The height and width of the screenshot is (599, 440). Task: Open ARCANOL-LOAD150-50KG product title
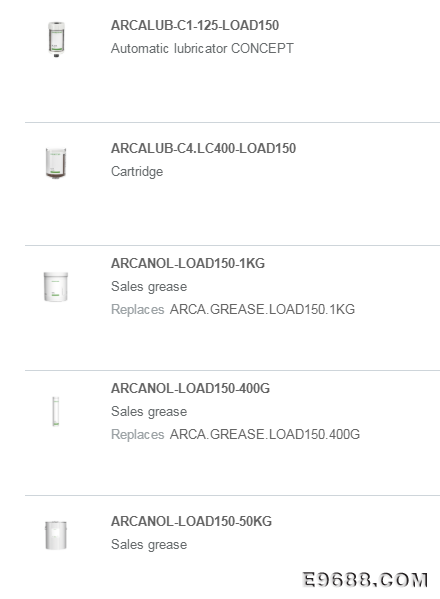tap(191, 521)
